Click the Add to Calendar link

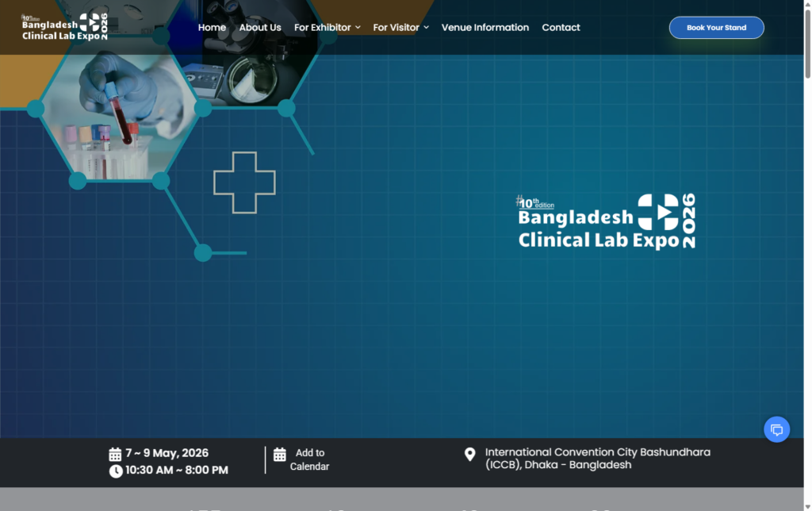tap(308, 460)
